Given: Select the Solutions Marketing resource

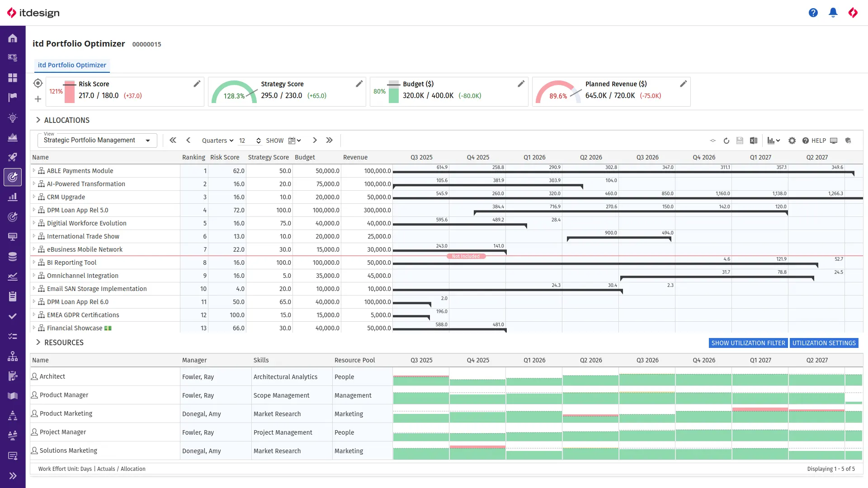Looking at the screenshot, I should pyautogui.click(x=68, y=450).
